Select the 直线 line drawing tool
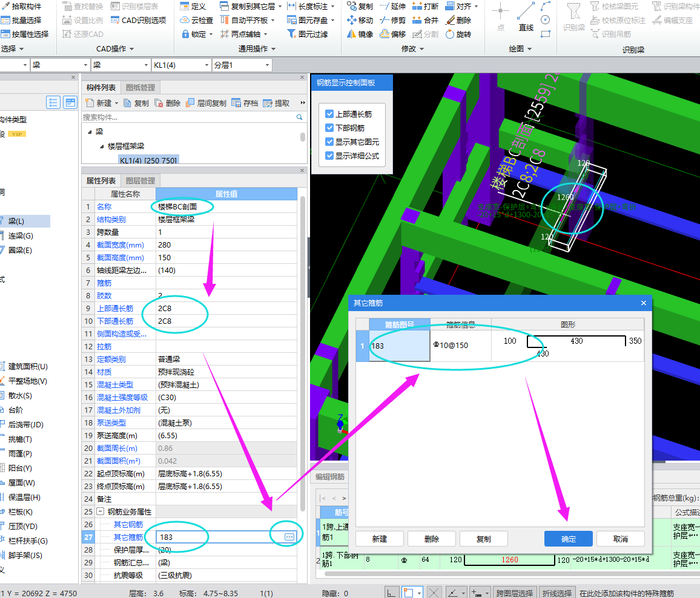Screen dimensions: 700x598 click(x=526, y=18)
